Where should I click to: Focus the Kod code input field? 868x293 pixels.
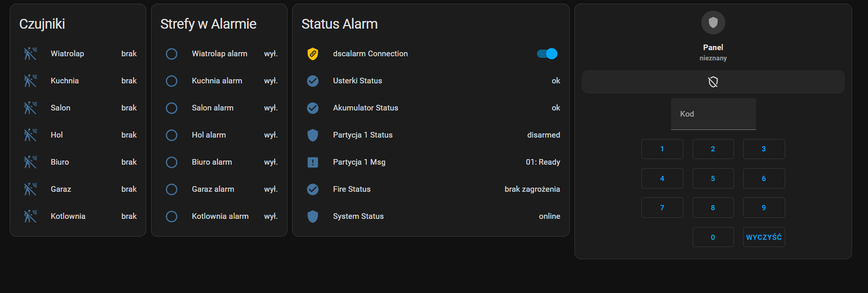pos(713,114)
